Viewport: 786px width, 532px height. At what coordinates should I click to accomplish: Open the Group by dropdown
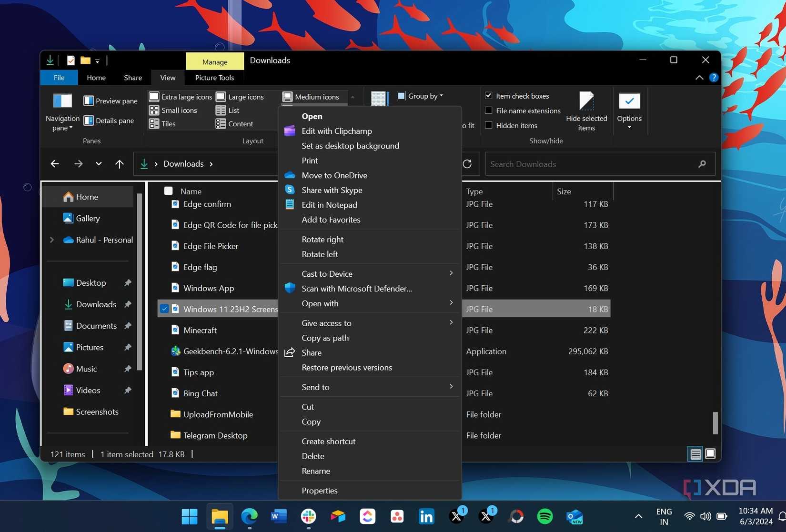click(x=421, y=96)
